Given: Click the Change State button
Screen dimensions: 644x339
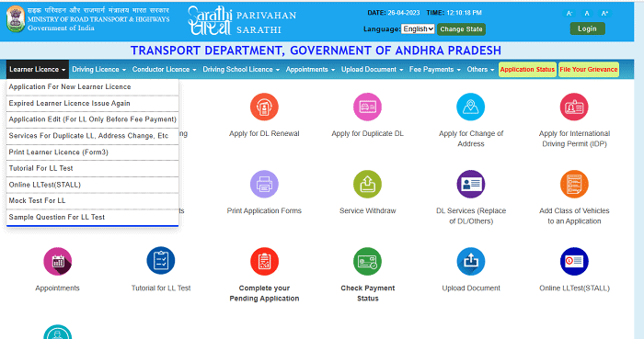Looking at the screenshot, I should [461, 29].
